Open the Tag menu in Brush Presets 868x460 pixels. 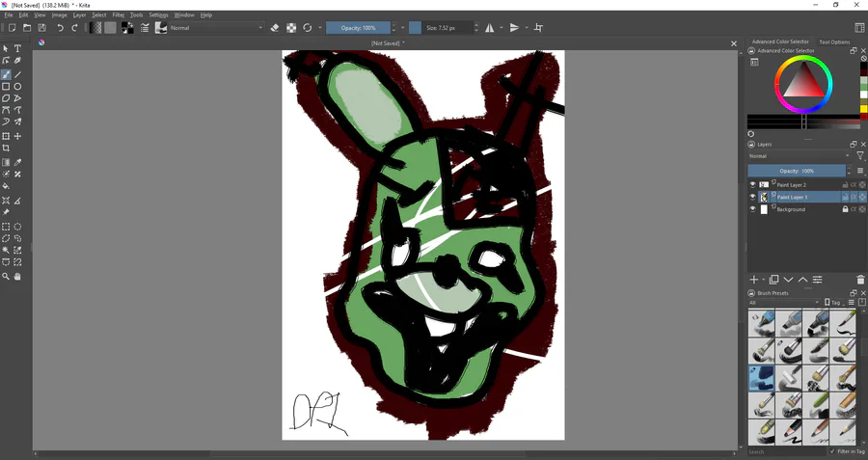[x=832, y=302]
